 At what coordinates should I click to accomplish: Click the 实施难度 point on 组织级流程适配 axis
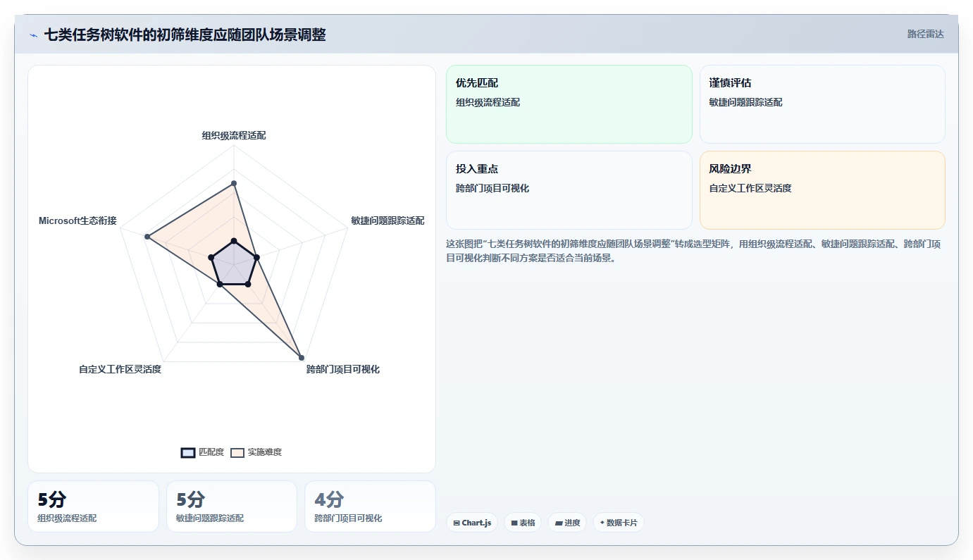point(234,183)
